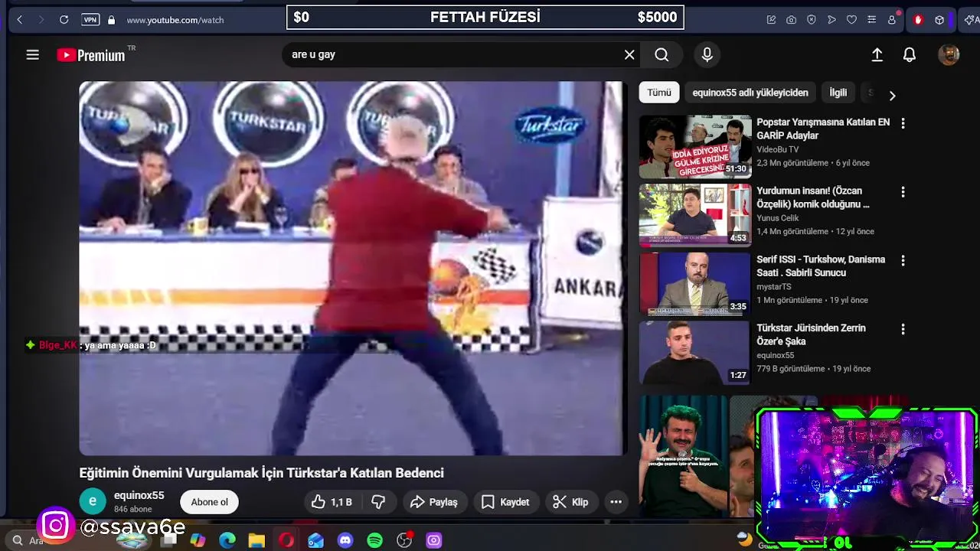The height and width of the screenshot is (551, 980).
Task: Start voice search with microphone icon
Action: (x=707, y=54)
